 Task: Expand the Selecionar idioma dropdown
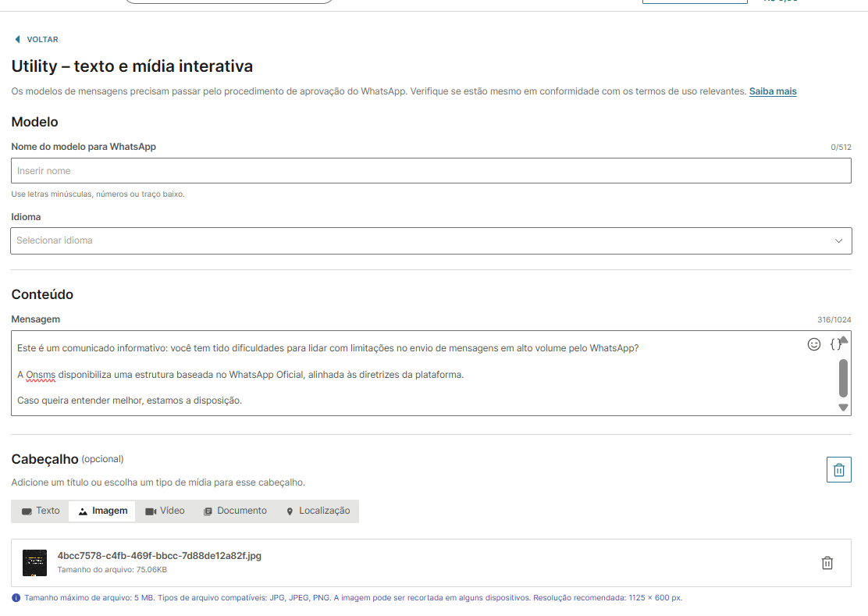431,240
